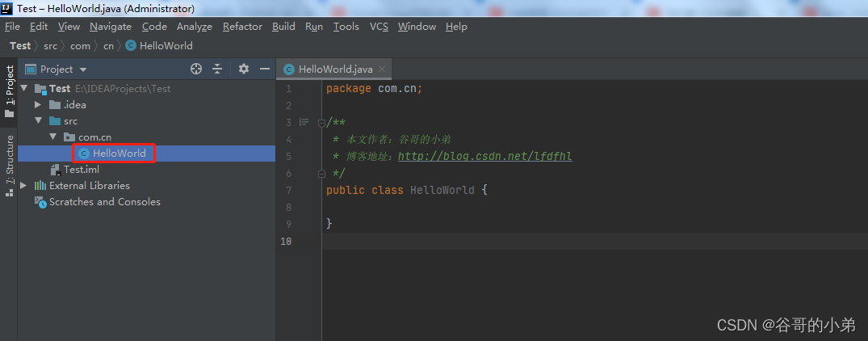Click the Scratches and Consoles icon
This screenshot has height=341, width=868.
tap(40, 202)
